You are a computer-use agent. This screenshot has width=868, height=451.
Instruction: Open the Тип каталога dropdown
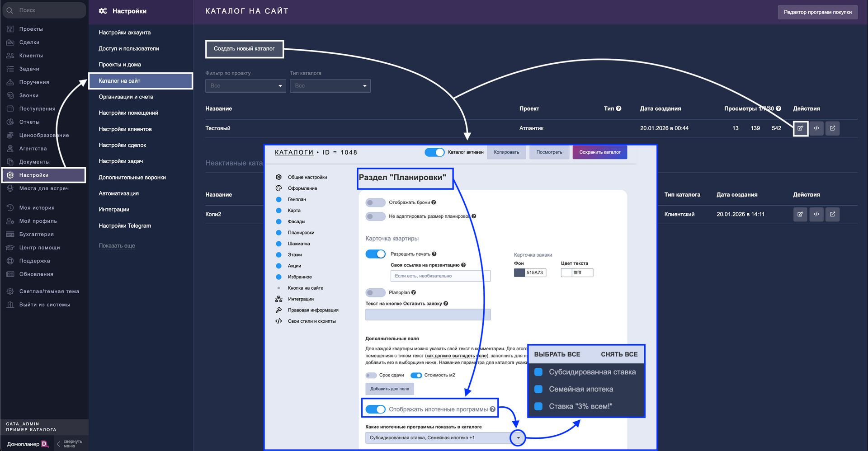(330, 86)
